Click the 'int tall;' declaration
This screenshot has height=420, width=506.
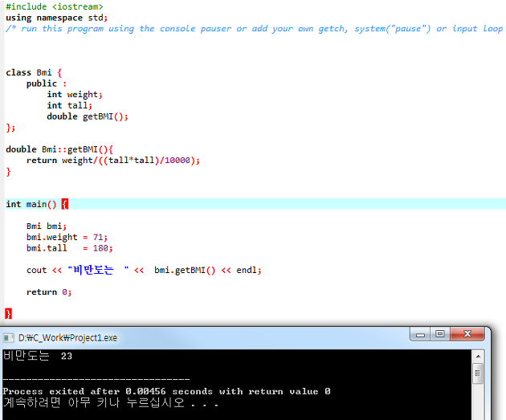click(x=69, y=105)
